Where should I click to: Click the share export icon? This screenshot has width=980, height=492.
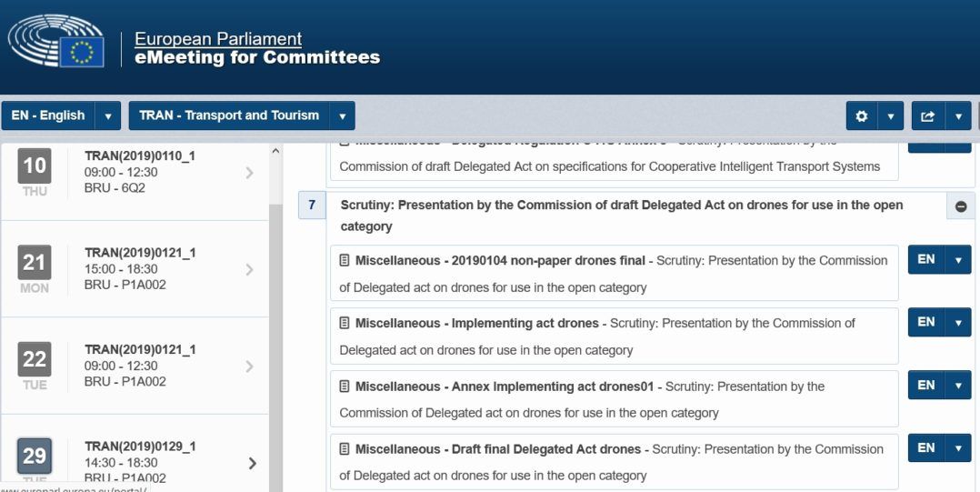click(x=927, y=116)
